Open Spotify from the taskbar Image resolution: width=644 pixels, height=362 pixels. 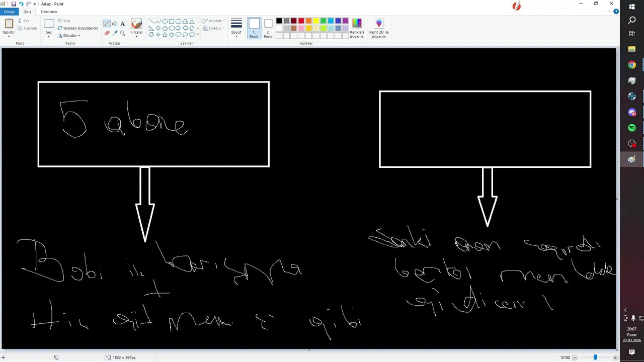coord(632,128)
